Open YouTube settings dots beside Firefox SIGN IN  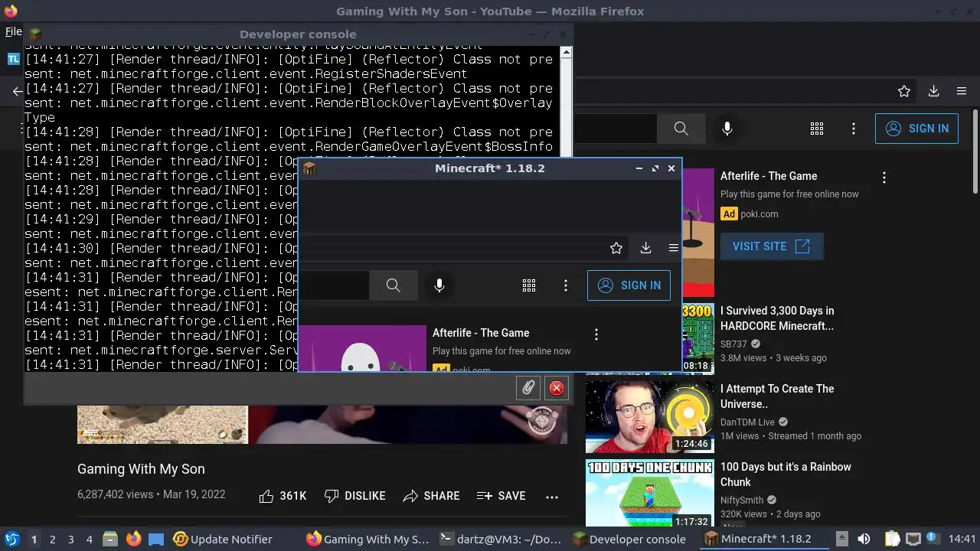click(854, 129)
